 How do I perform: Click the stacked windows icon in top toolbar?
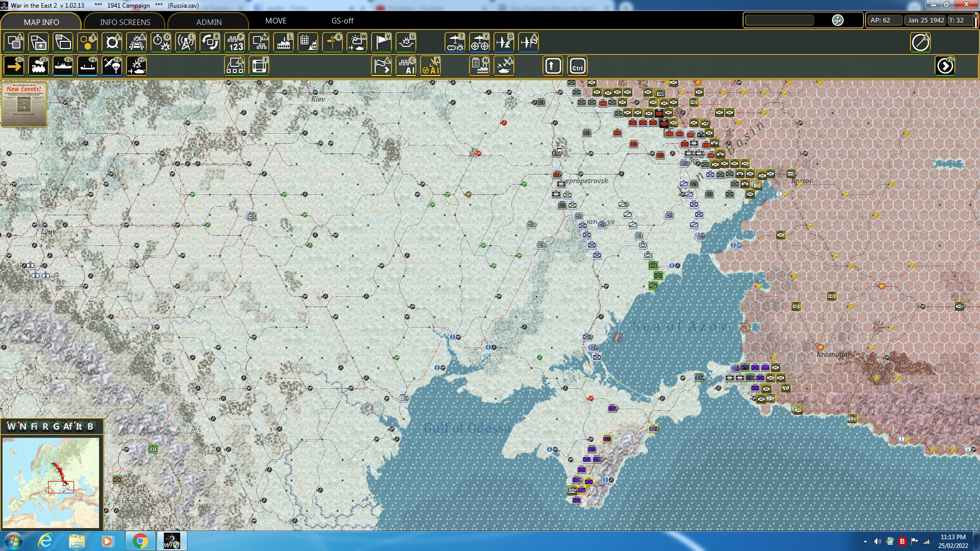63,42
